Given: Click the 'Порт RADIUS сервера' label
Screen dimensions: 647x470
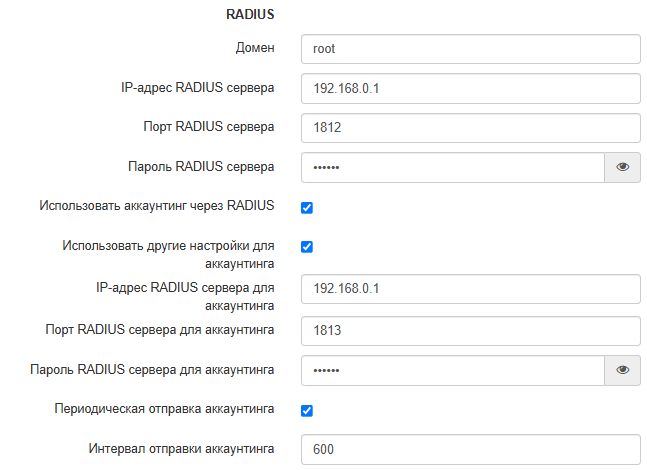Looking at the screenshot, I should [209, 127].
